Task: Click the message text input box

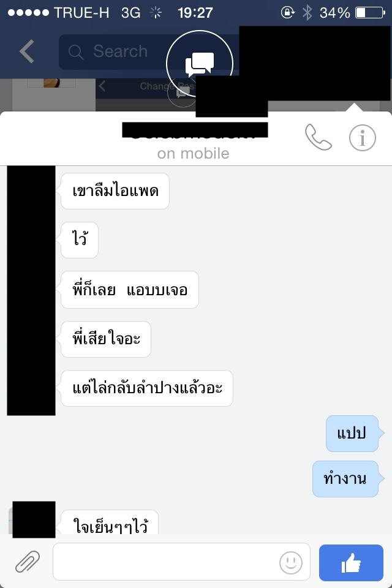Action: 181,562
